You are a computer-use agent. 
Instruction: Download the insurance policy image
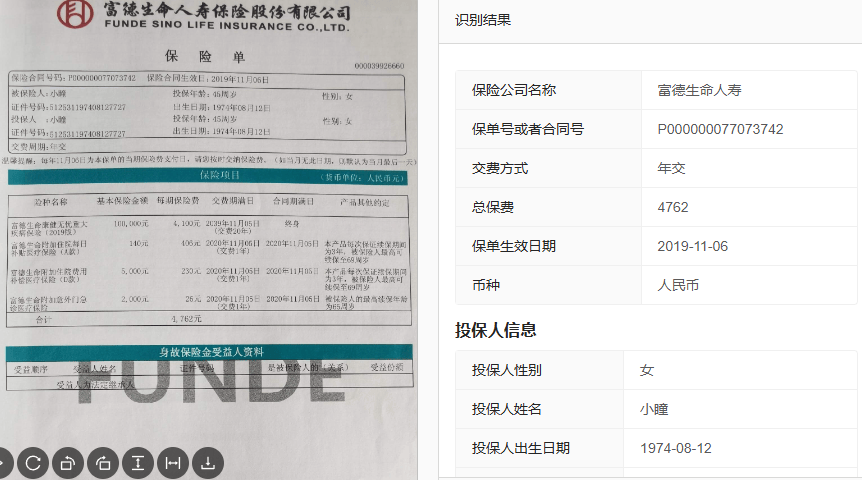208,464
